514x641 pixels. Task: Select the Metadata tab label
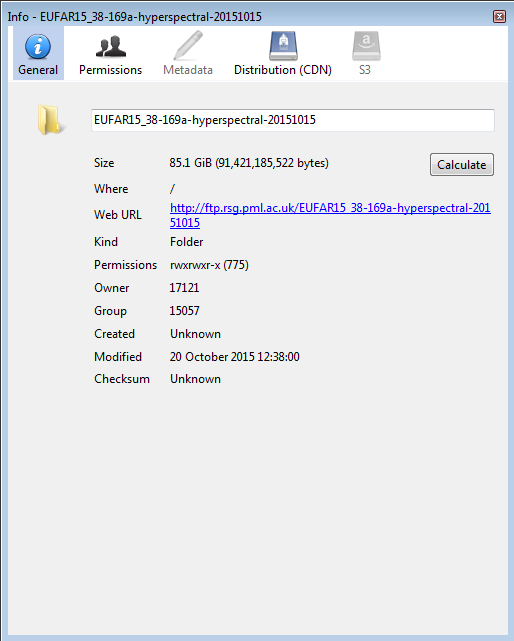pyautogui.click(x=188, y=70)
